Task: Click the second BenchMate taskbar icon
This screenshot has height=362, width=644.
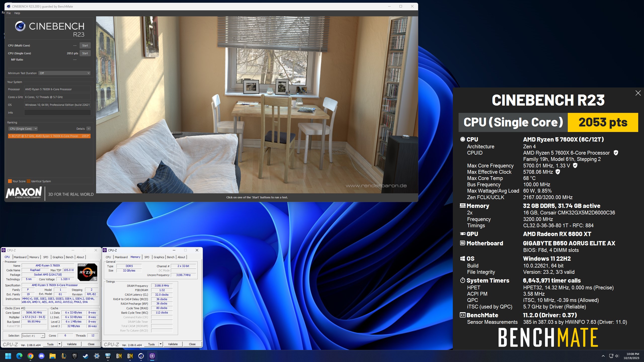Action: 130,356
